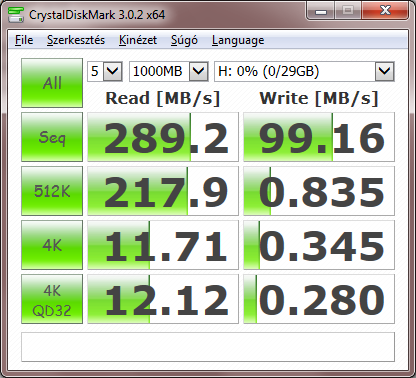
Task: Click the Seq write result 99.16
Action: coord(319,137)
